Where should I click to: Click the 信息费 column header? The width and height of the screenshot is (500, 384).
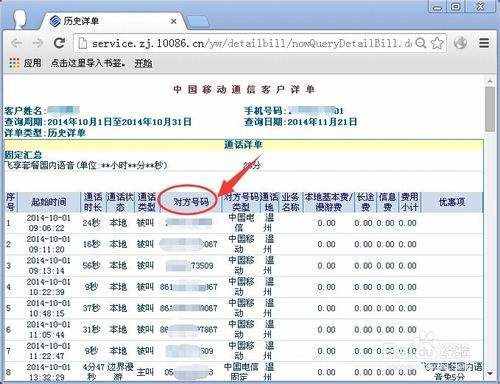(x=387, y=202)
